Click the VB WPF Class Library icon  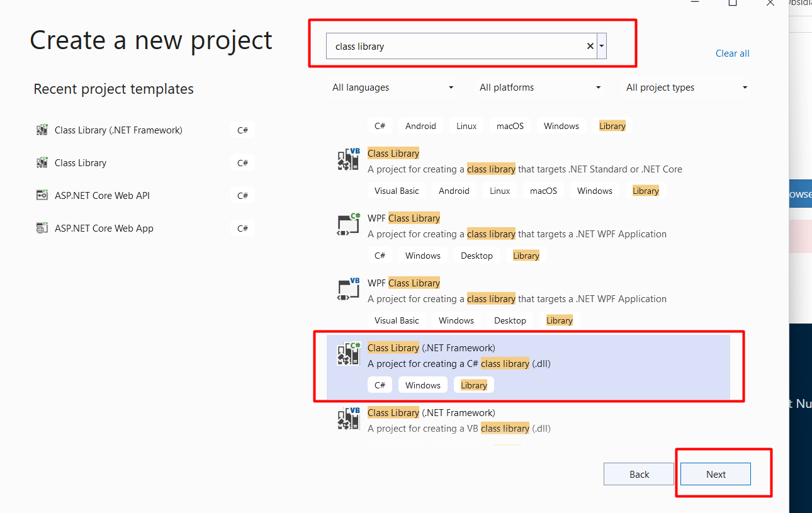click(348, 289)
